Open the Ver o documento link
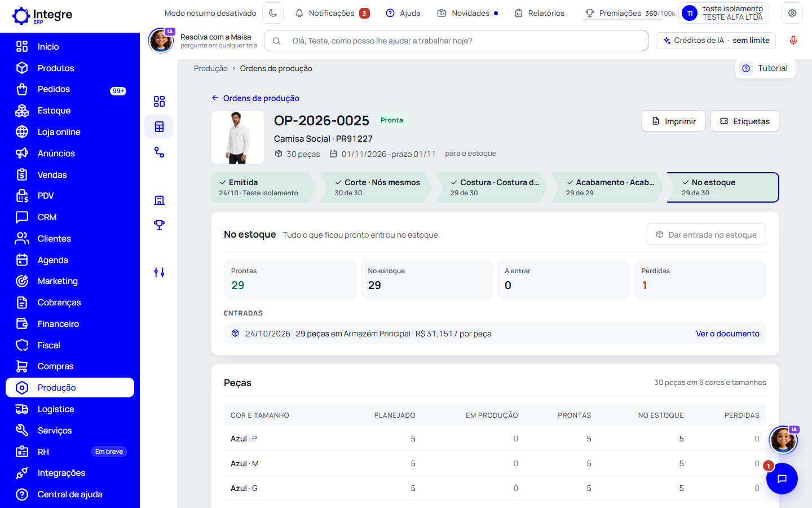 (x=727, y=334)
